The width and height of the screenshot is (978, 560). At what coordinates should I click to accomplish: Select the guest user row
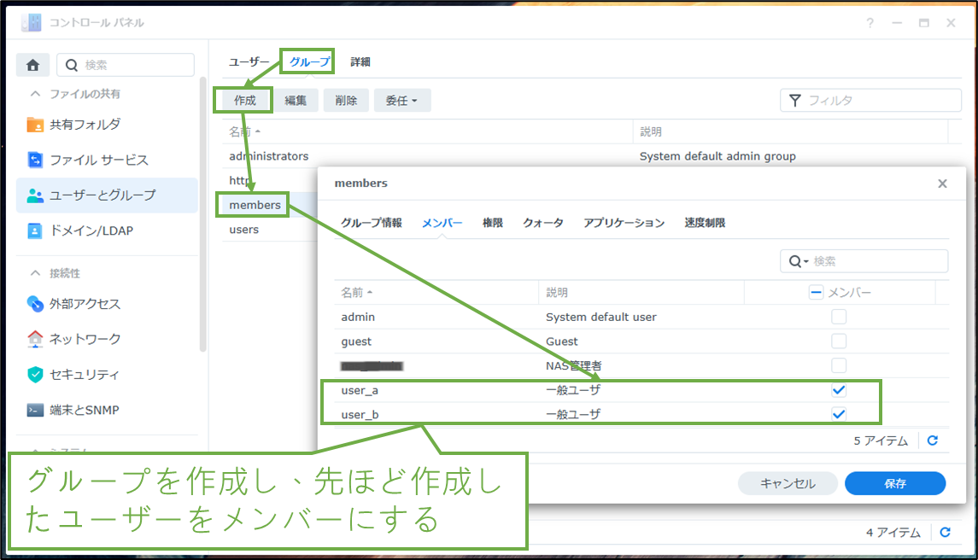coord(641,341)
